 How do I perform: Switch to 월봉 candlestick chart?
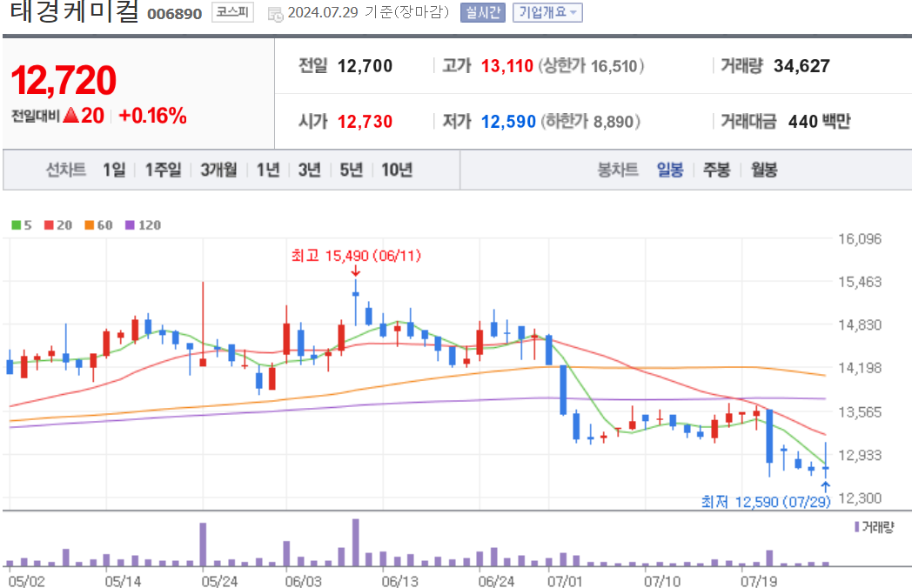(764, 170)
